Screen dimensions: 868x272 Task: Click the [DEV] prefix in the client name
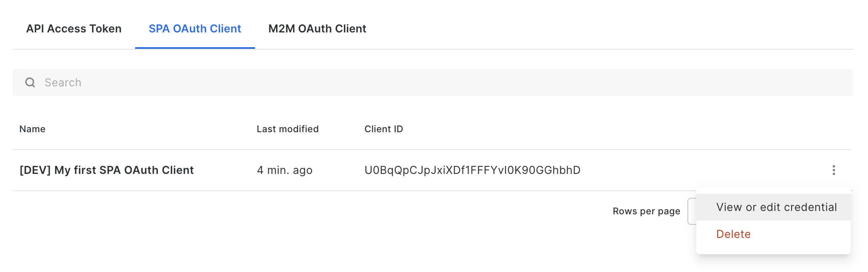tap(35, 170)
